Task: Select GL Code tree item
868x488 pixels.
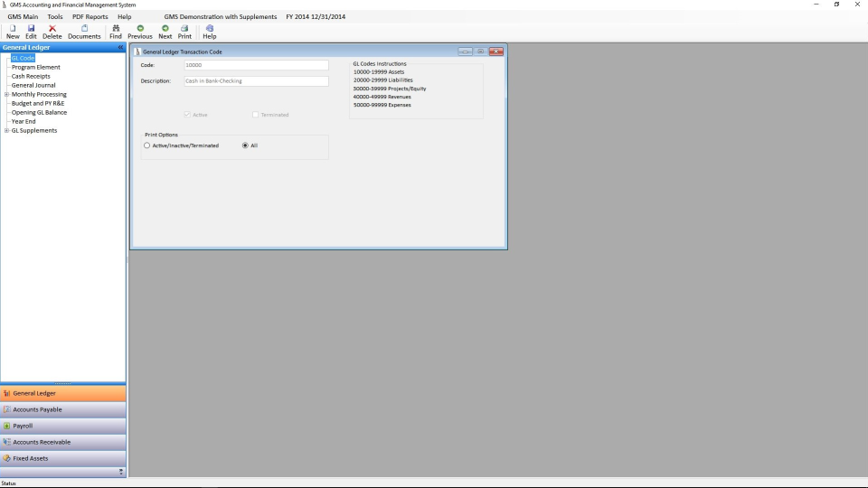Action: [x=23, y=58]
